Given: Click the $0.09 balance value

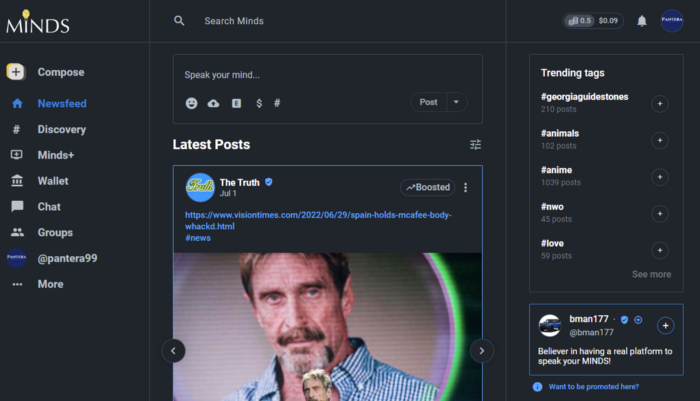Looking at the screenshot, I should click(608, 21).
